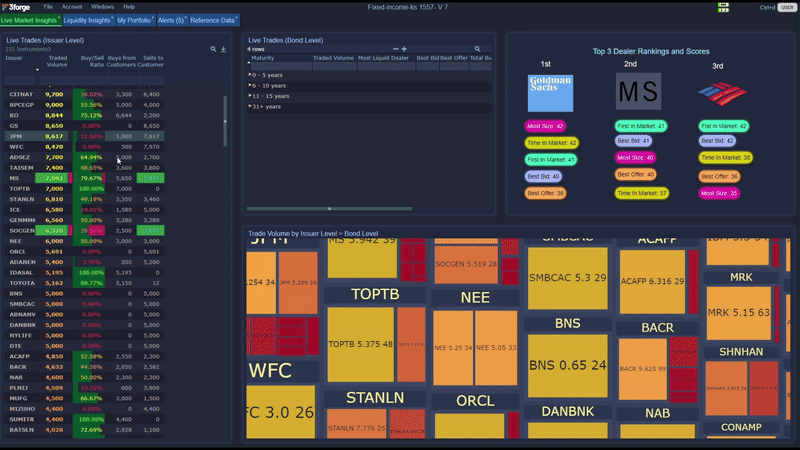Viewport: 800px width, 450px height.
Task: Click the horizontal scrollbar in Bond Level panel
Action: tap(329, 209)
